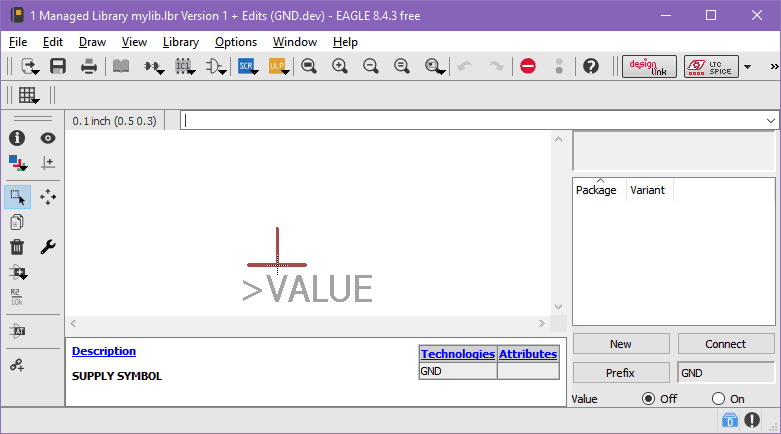The image size is (781, 434).
Task: Open the Options menu
Action: click(x=236, y=42)
